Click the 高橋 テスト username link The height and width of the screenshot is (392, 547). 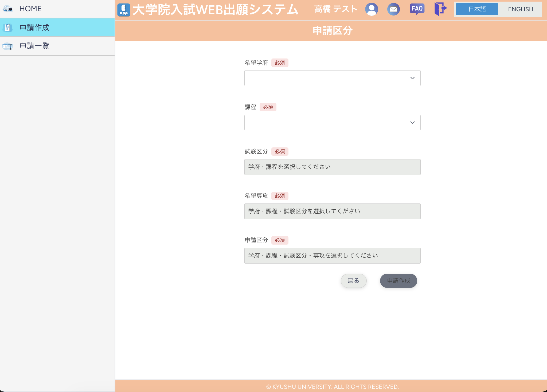pos(335,9)
